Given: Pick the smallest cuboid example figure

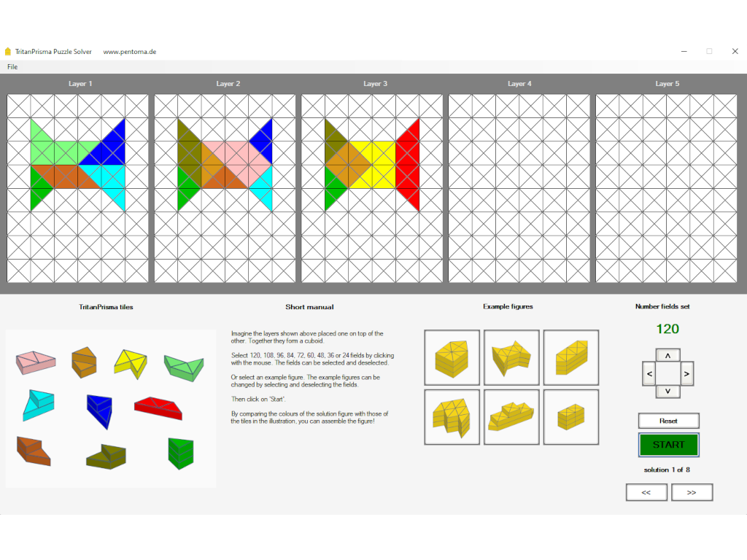Looking at the screenshot, I should pyautogui.click(x=570, y=417).
